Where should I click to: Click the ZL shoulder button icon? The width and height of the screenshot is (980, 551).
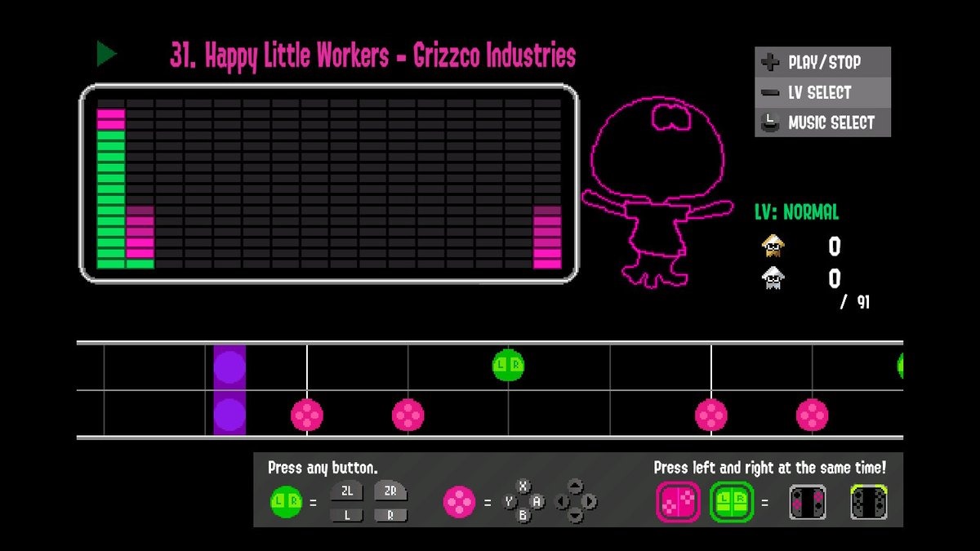coord(345,491)
